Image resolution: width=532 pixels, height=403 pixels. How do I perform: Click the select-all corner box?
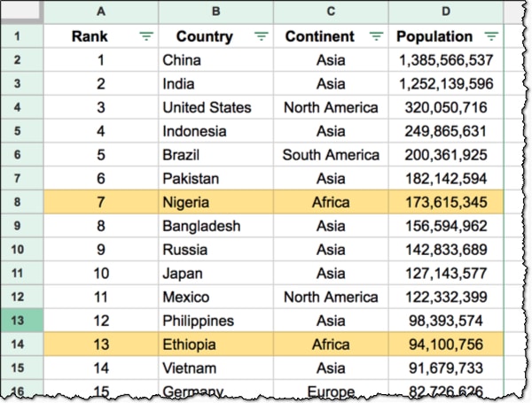click(21, 12)
